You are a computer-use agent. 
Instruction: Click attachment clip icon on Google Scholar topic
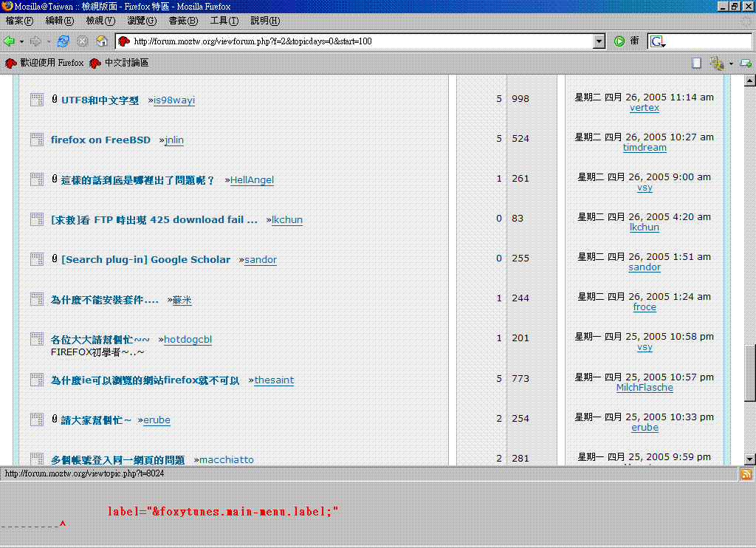pyautogui.click(x=55, y=258)
